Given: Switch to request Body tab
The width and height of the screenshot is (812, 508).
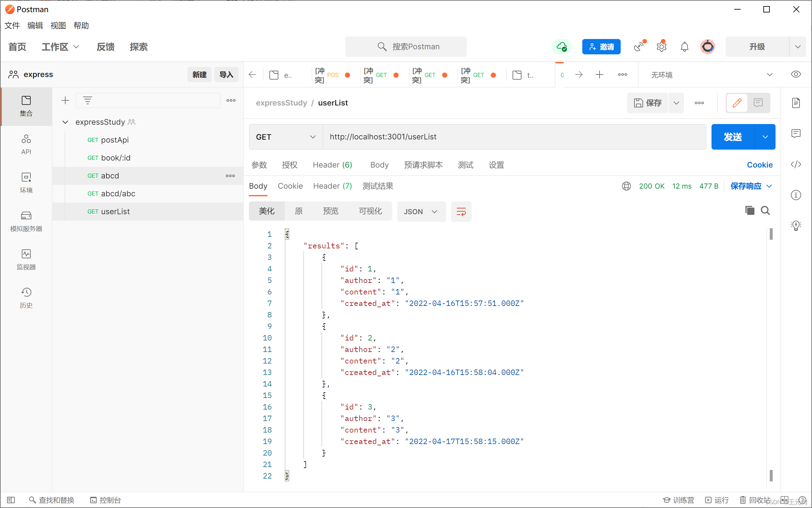Looking at the screenshot, I should [379, 165].
